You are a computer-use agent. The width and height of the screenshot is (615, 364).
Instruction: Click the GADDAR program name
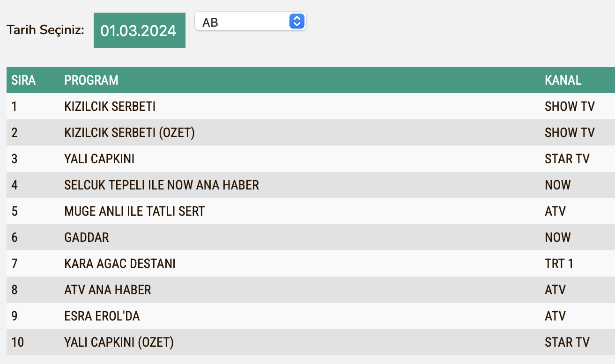pyautogui.click(x=86, y=237)
